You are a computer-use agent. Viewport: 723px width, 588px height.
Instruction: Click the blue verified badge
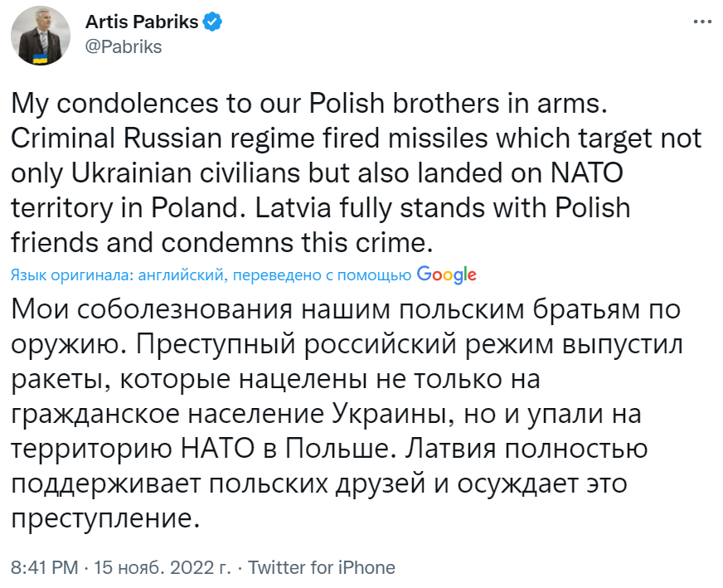tap(213, 22)
